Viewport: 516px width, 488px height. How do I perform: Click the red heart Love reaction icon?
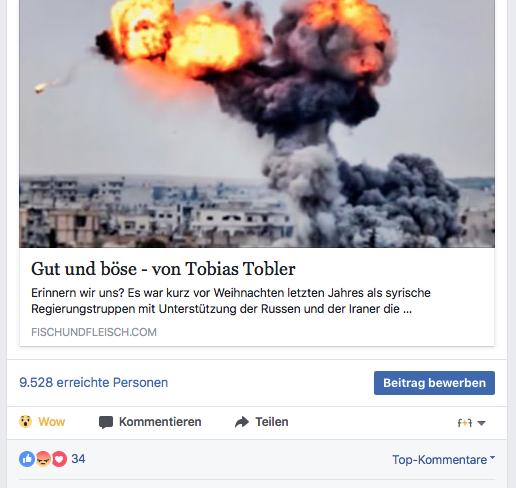[59, 459]
